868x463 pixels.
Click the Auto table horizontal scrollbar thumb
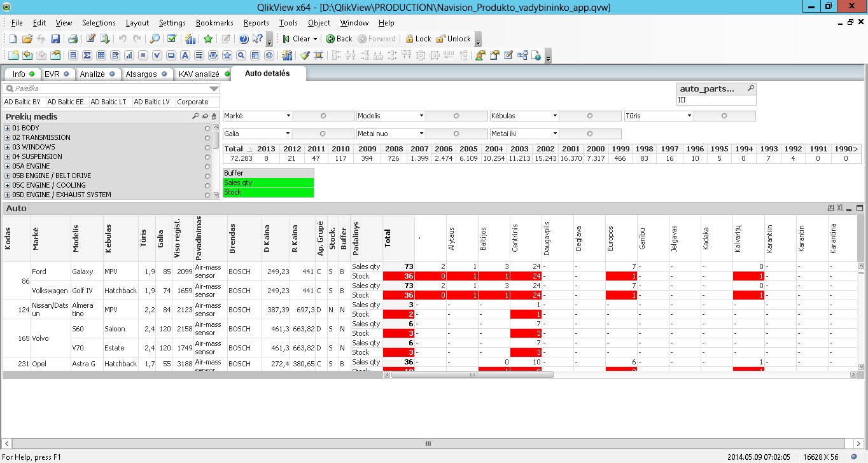[473, 375]
